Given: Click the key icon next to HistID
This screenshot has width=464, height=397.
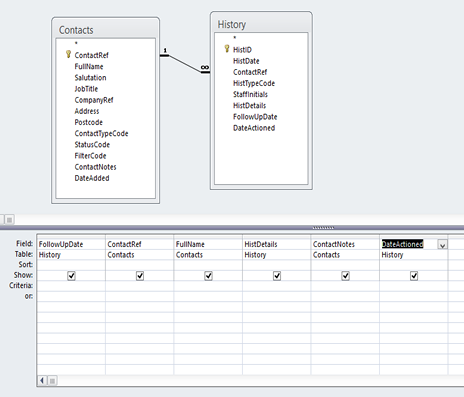Looking at the screenshot, I should pos(227,49).
